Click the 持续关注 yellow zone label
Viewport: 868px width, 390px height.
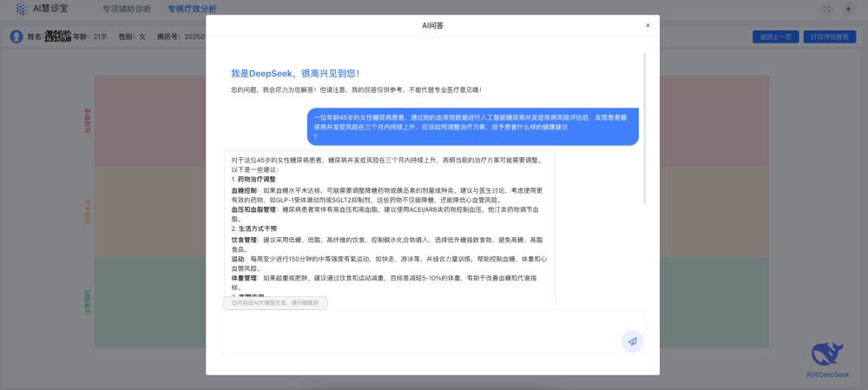[88, 212]
